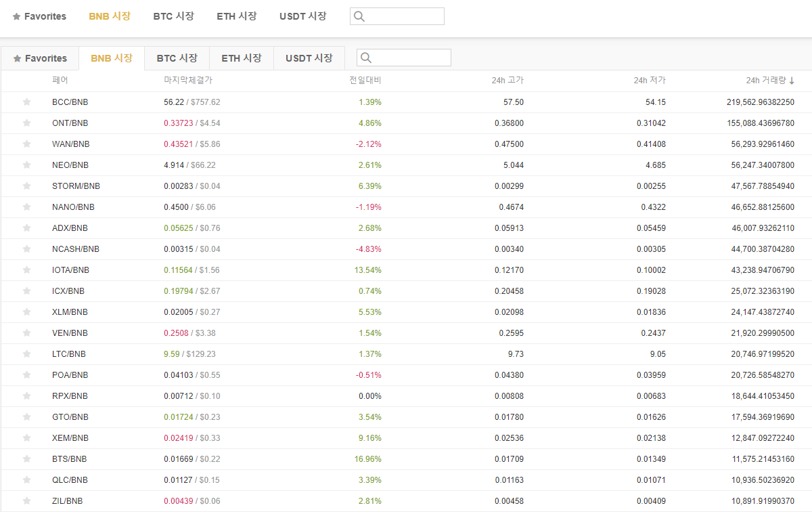Screen dimensions: 812x512
Task: Toggle the favorite star for GTO/BNB
Action: coord(26,417)
